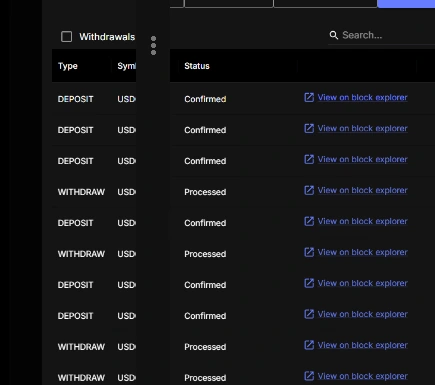Sort by the Status column header
The height and width of the screenshot is (385, 435).
(x=197, y=66)
